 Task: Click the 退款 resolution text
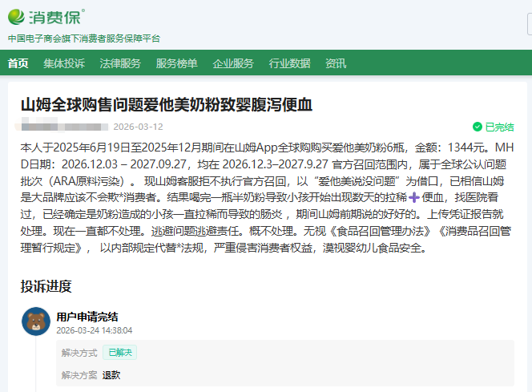111,374
